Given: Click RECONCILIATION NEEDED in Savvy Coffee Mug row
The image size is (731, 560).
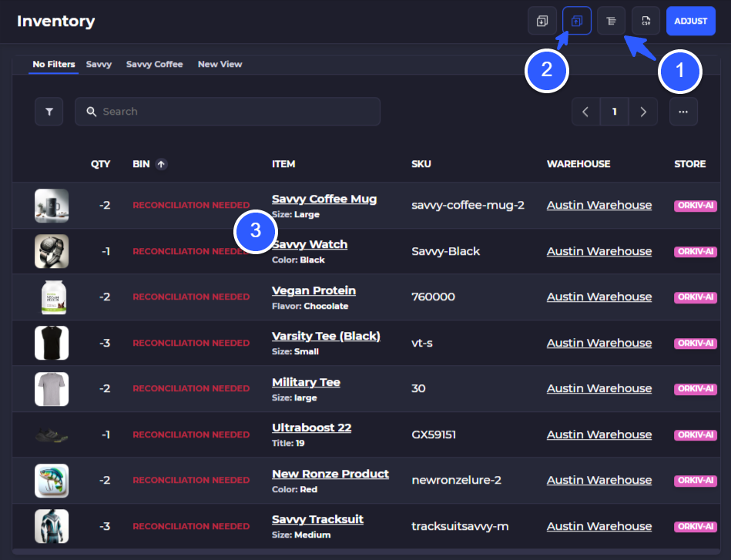Looking at the screenshot, I should coord(191,205).
